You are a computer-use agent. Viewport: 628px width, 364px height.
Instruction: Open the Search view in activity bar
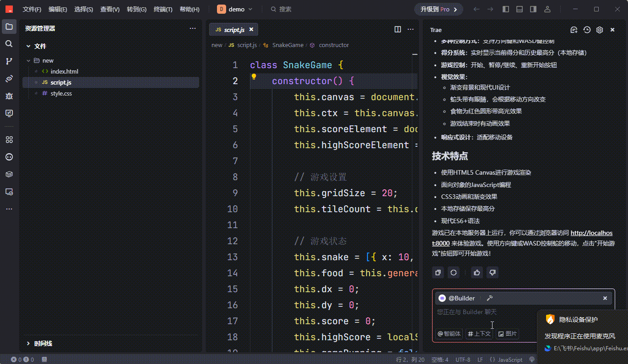pyautogui.click(x=9, y=44)
